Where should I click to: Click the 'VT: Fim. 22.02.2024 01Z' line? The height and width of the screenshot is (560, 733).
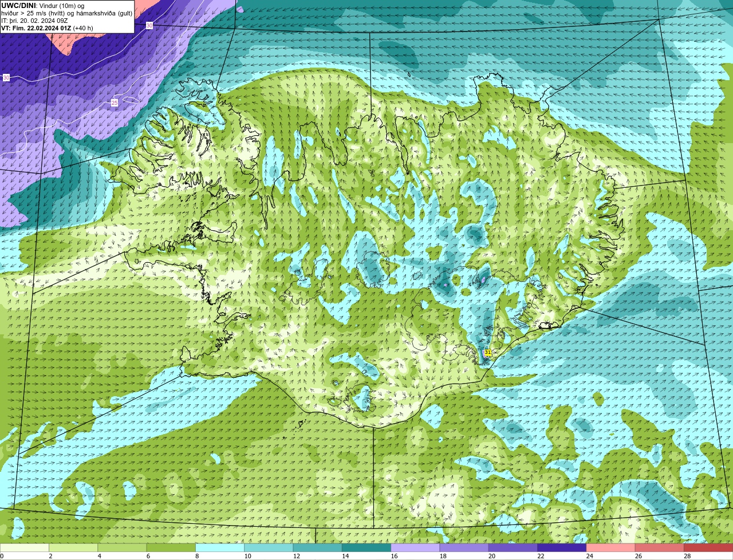coord(36,28)
